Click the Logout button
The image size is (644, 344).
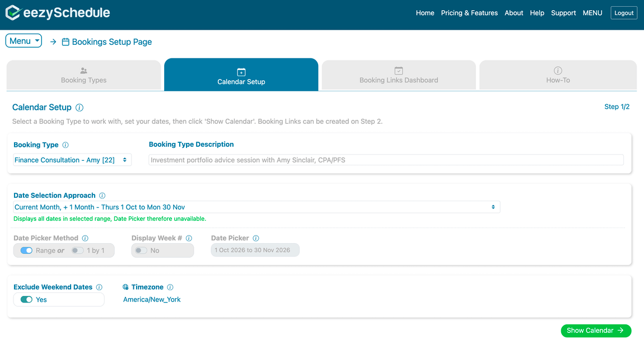tap(624, 13)
